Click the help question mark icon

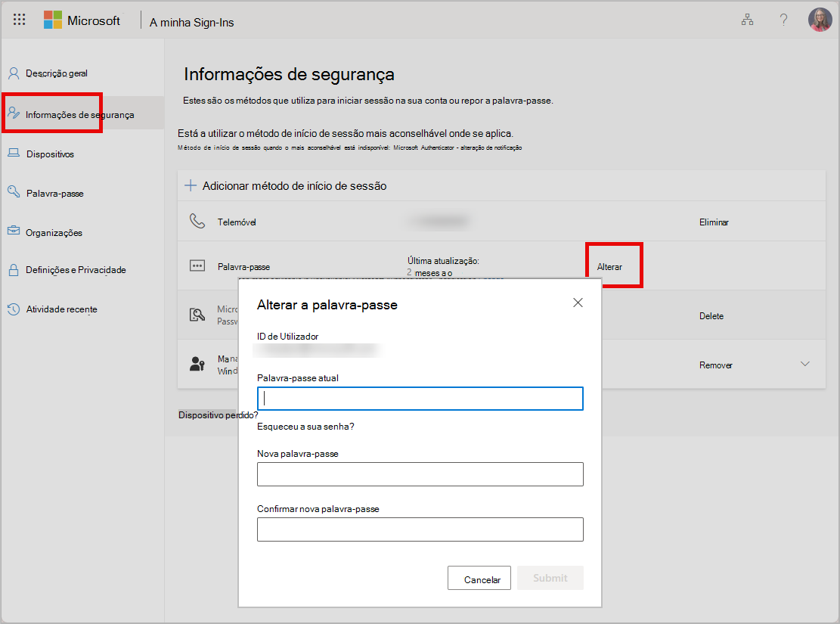783,20
